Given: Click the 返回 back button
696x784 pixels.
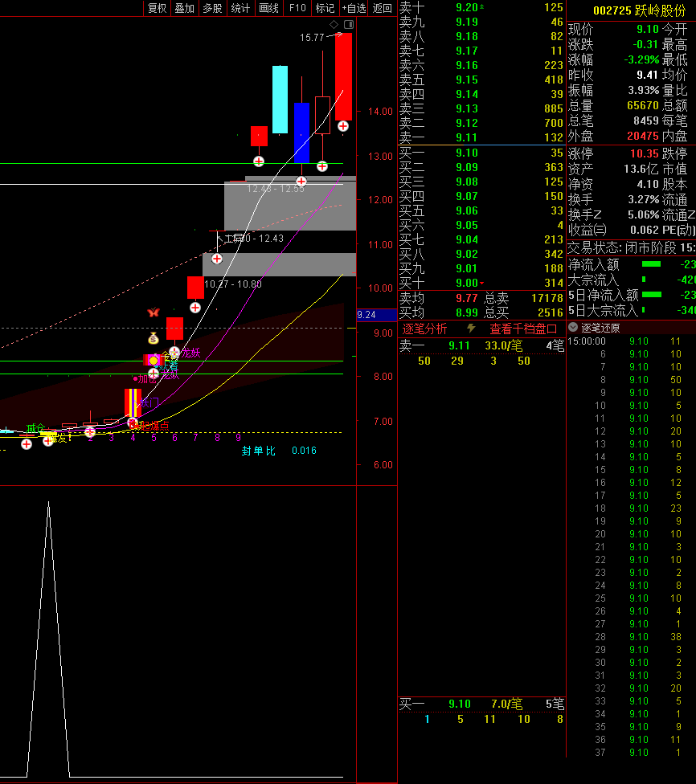Looking at the screenshot, I should point(383,8).
